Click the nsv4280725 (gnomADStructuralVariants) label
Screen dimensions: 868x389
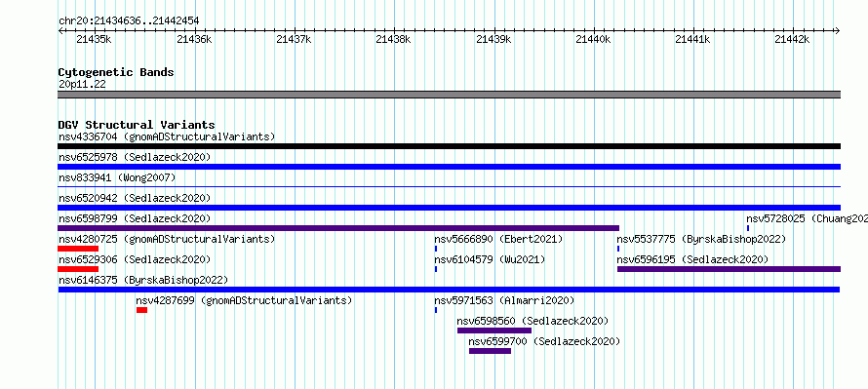pyautogui.click(x=167, y=239)
